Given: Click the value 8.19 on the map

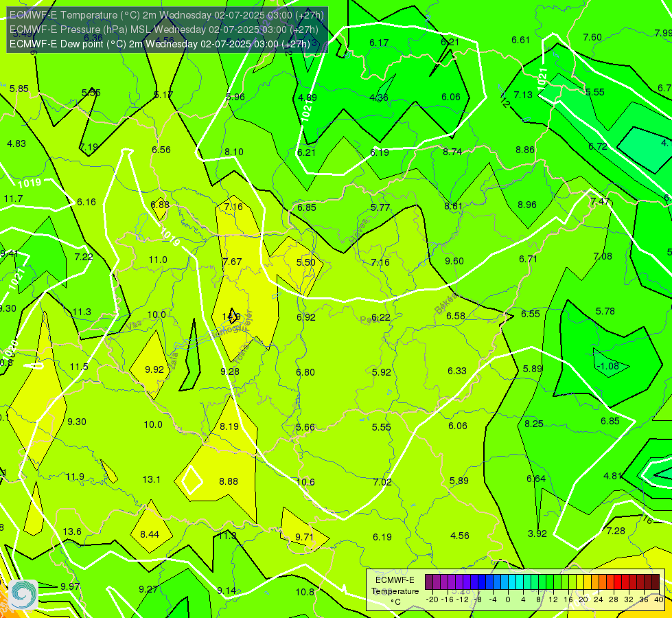Looking at the screenshot, I should (229, 426).
